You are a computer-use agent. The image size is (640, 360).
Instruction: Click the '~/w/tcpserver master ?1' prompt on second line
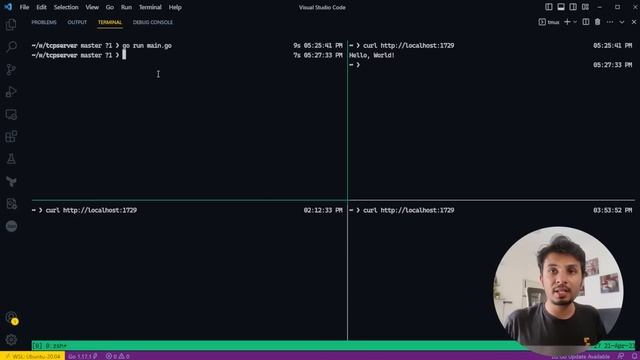[x=71, y=55]
